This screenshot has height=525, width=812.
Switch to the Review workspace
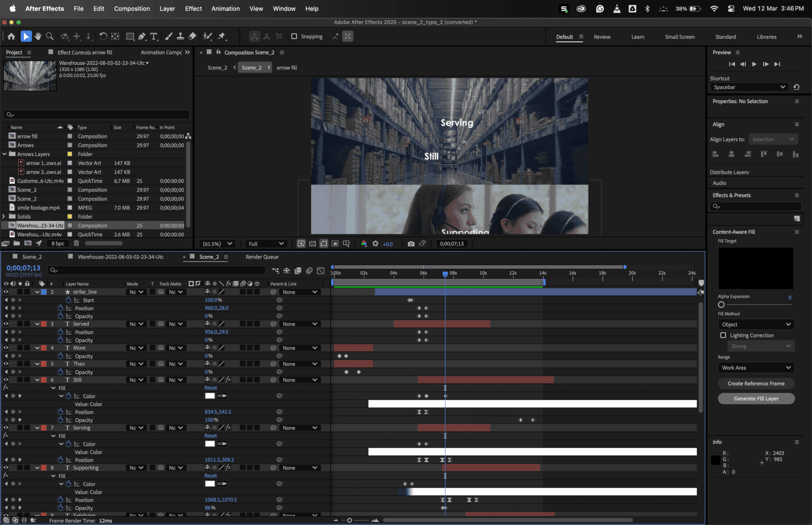(x=602, y=37)
